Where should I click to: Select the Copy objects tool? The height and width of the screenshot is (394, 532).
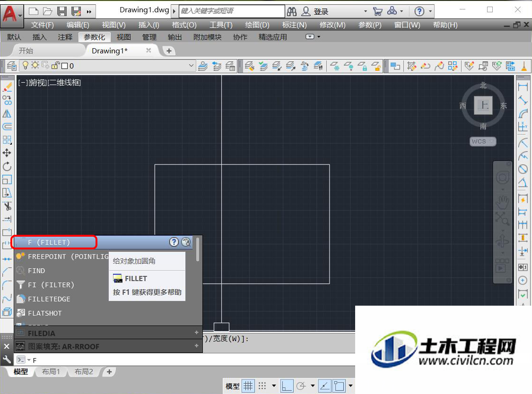point(7,100)
